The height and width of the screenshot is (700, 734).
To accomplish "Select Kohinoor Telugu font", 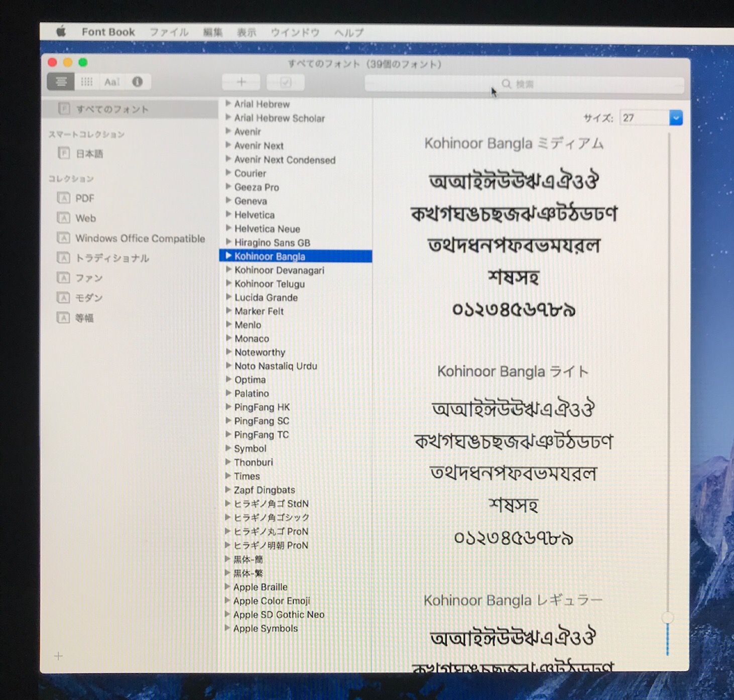I will point(270,284).
